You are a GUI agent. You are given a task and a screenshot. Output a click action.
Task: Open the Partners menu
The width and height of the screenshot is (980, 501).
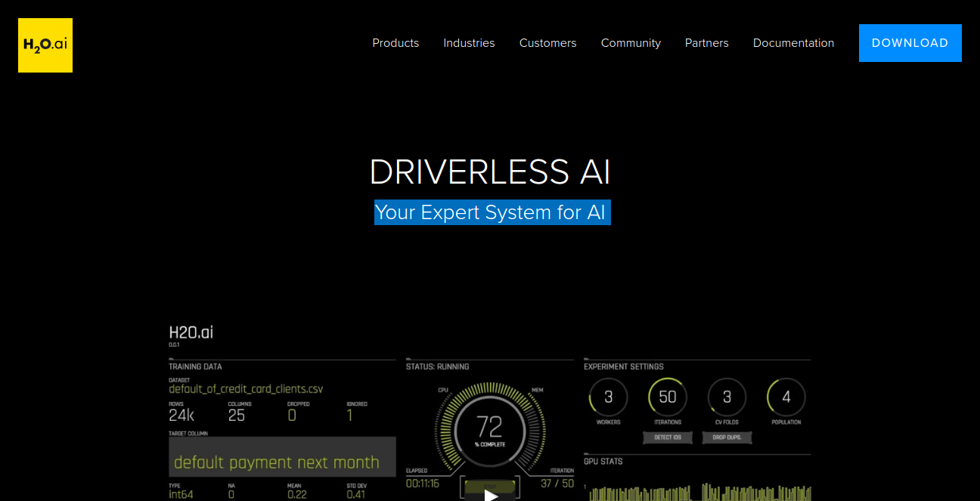coord(706,43)
